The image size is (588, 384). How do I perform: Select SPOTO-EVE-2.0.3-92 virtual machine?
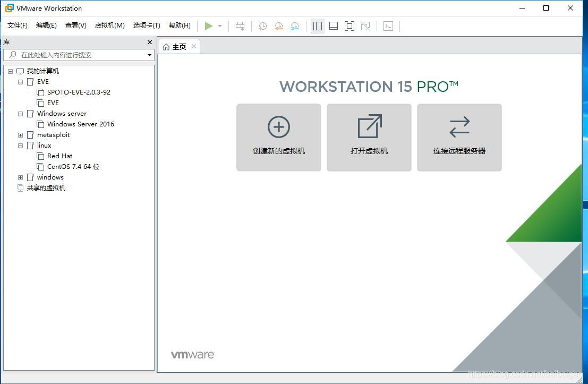click(79, 92)
